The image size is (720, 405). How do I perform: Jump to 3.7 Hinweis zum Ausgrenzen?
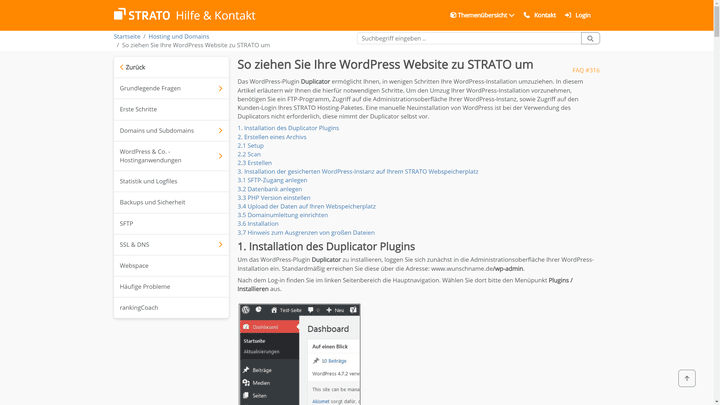pos(306,233)
